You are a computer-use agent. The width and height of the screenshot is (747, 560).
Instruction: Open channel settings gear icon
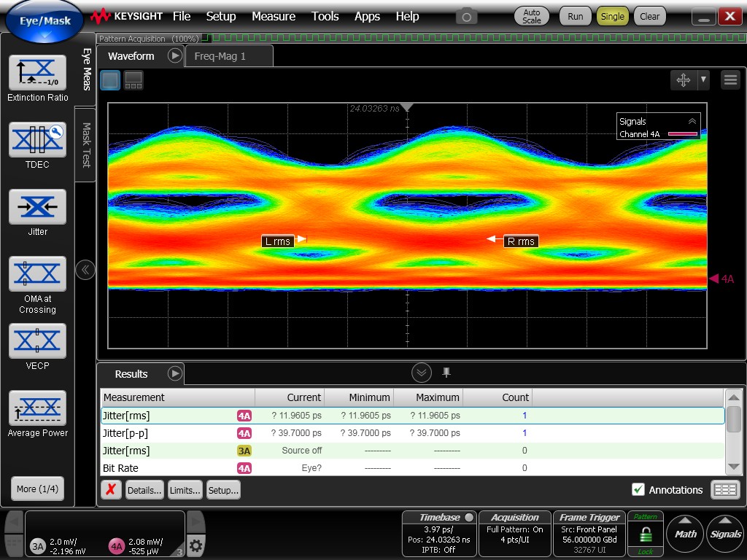point(196,545)
